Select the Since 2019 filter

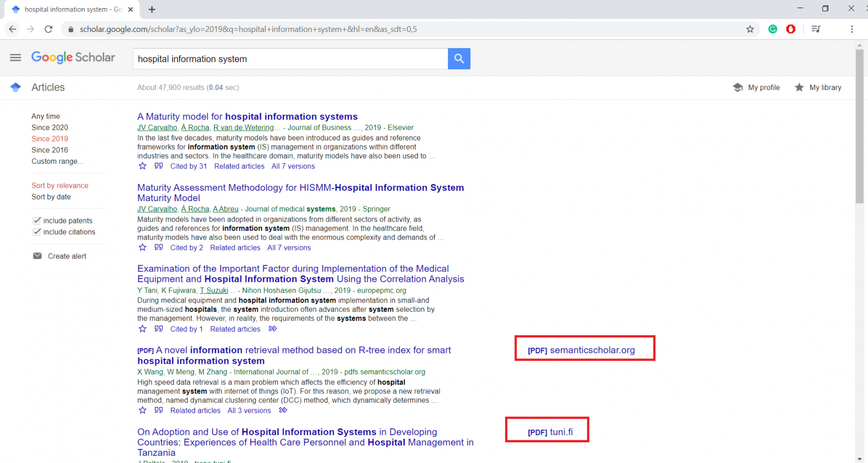click(50, 139)
